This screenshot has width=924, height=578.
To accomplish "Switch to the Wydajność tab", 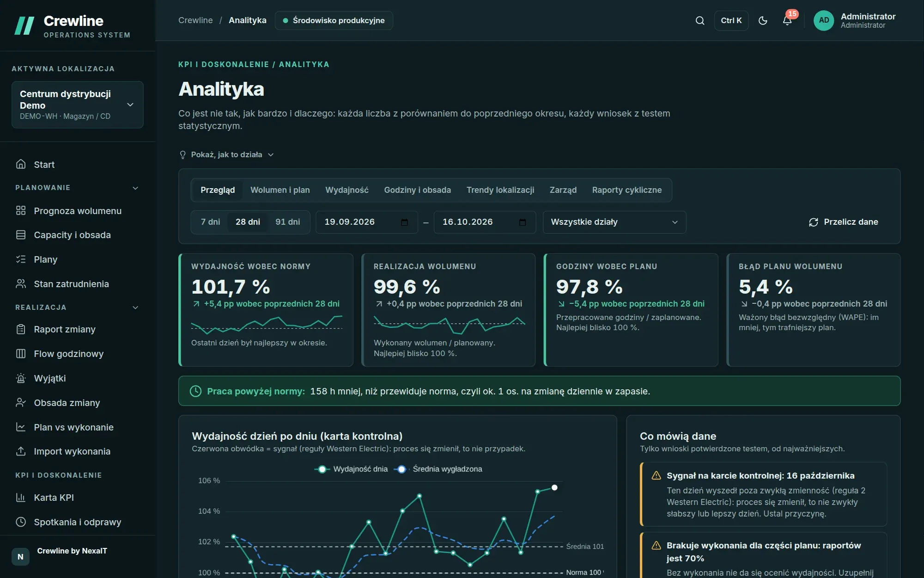I will (x=347, y=190).
